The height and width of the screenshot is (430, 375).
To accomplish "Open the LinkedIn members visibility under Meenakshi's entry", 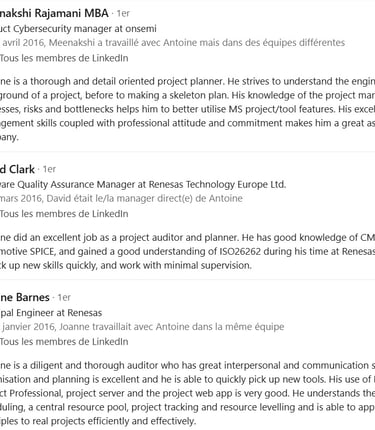I will 64,58.
